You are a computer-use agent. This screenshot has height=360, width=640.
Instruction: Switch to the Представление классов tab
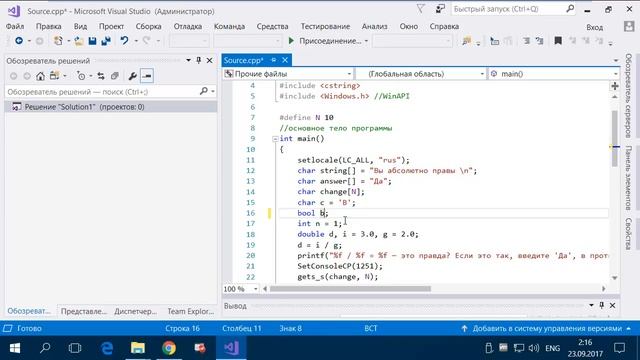(84, 311)
